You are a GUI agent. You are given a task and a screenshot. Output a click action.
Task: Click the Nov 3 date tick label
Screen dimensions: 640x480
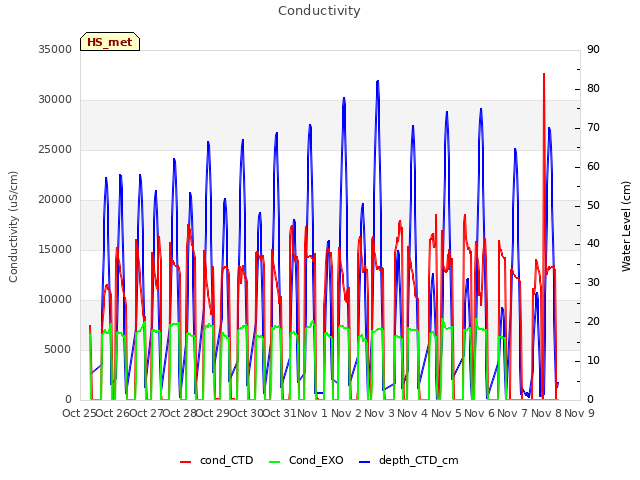click(380, 413)
